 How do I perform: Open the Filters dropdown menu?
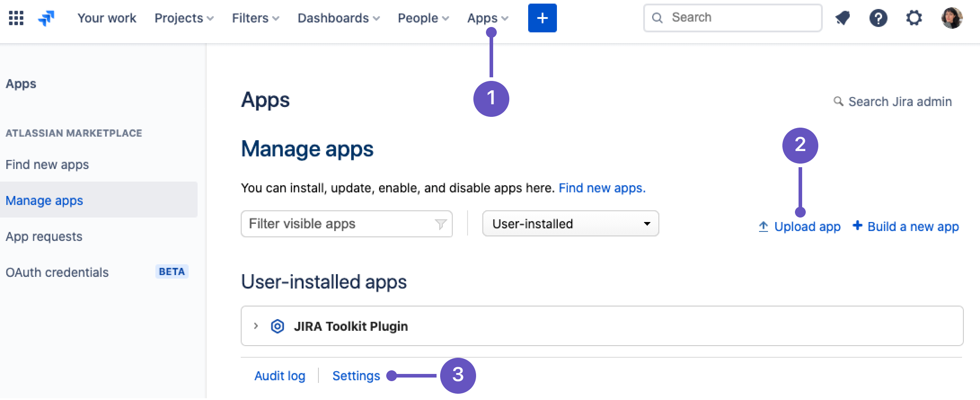click(256, 18)
